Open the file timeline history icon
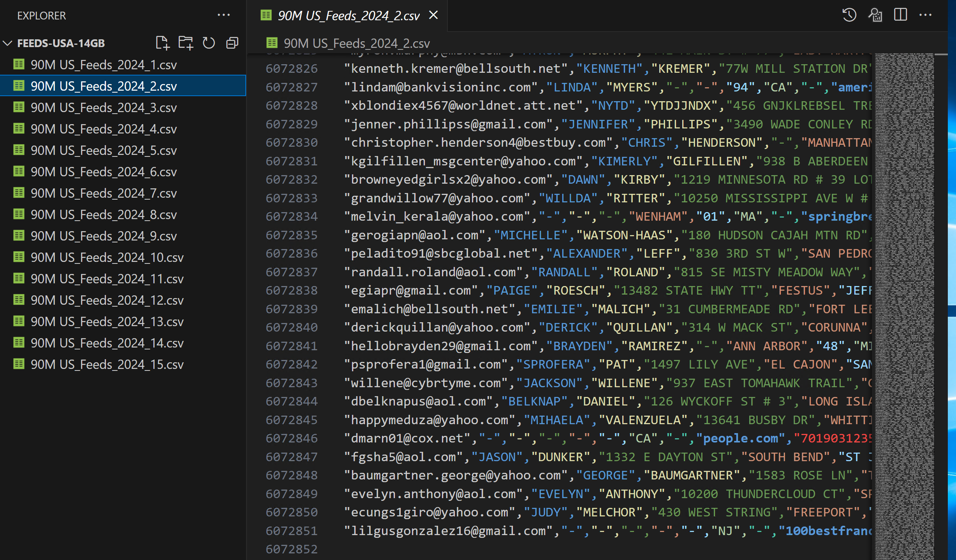Screen dimensions: 956x560 click(x=849, y=15)
